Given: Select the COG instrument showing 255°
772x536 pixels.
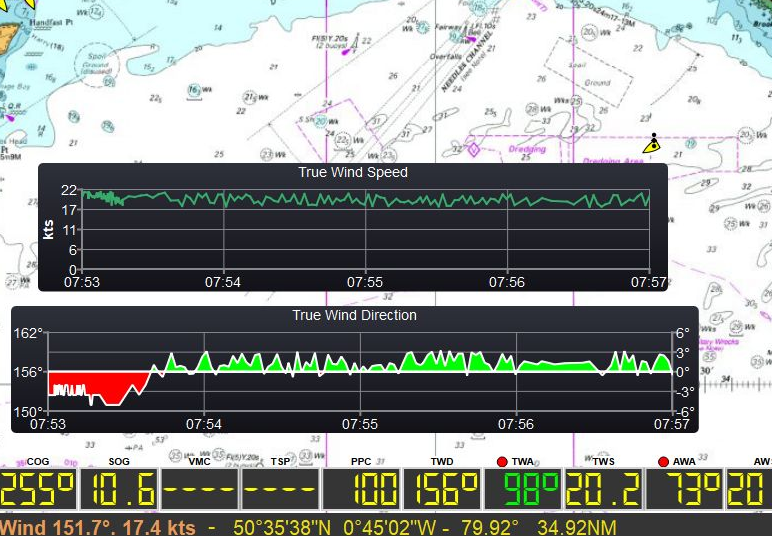Looking at the screenshot, I should [x=37, y=490].
